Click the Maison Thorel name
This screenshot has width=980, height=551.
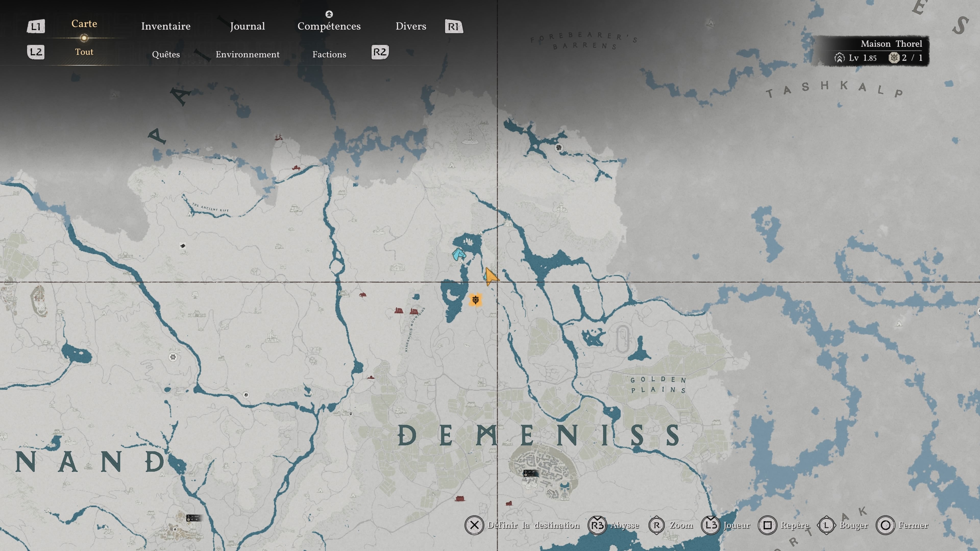click(891, 44)
